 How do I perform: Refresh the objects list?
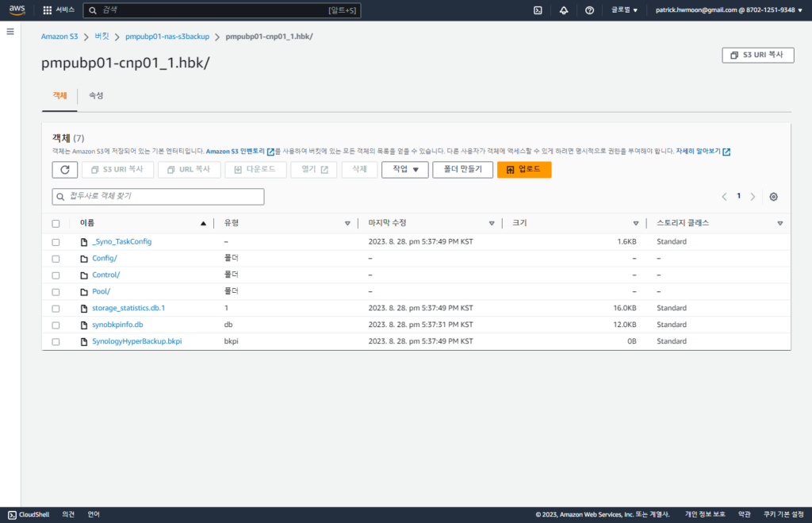tap(65, 170)
